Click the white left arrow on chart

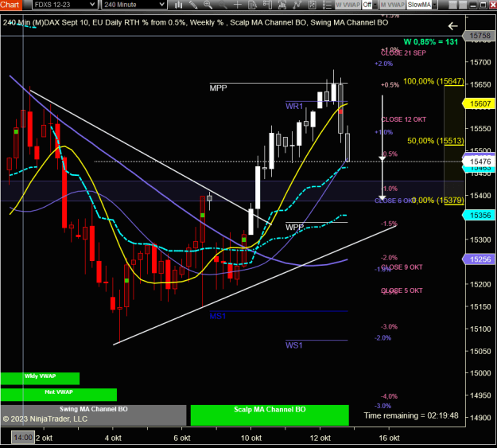coord(453,26)
